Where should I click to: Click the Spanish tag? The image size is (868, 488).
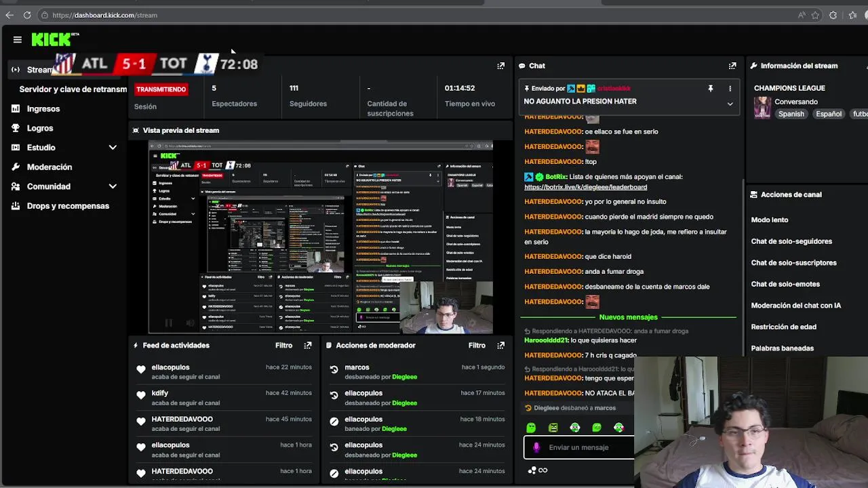[x=791, y=114]
